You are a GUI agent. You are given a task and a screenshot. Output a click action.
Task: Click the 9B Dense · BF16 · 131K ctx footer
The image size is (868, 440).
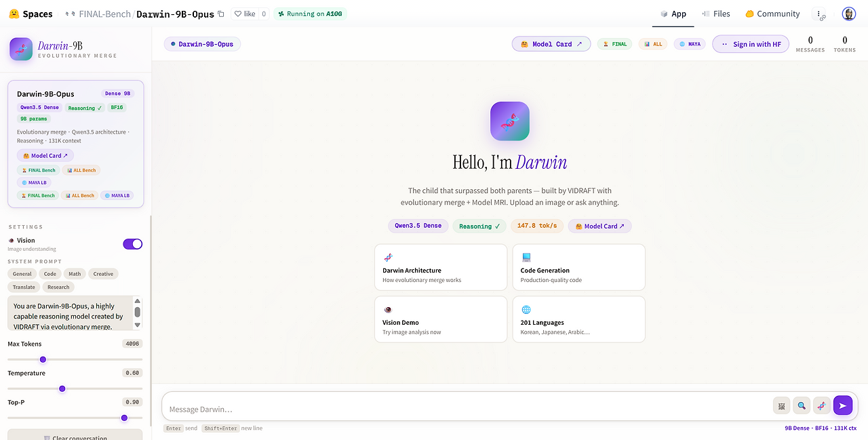821,428
